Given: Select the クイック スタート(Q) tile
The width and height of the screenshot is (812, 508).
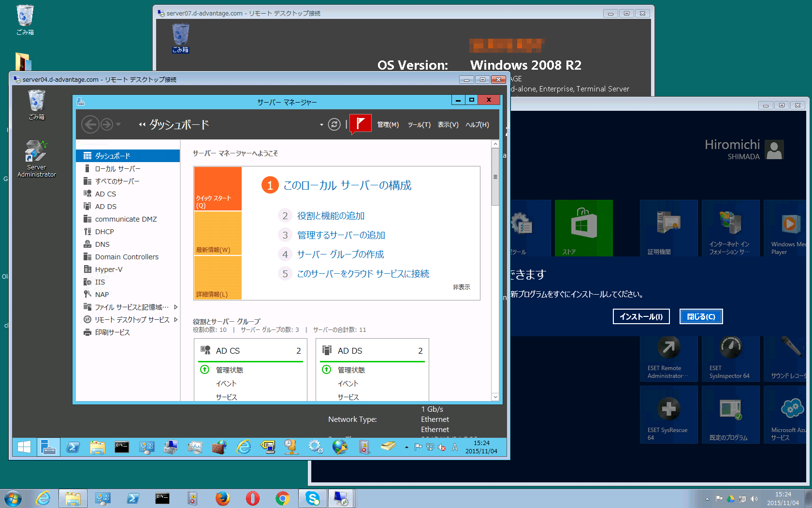Looking at the screenshot, I should coord(217,189).
